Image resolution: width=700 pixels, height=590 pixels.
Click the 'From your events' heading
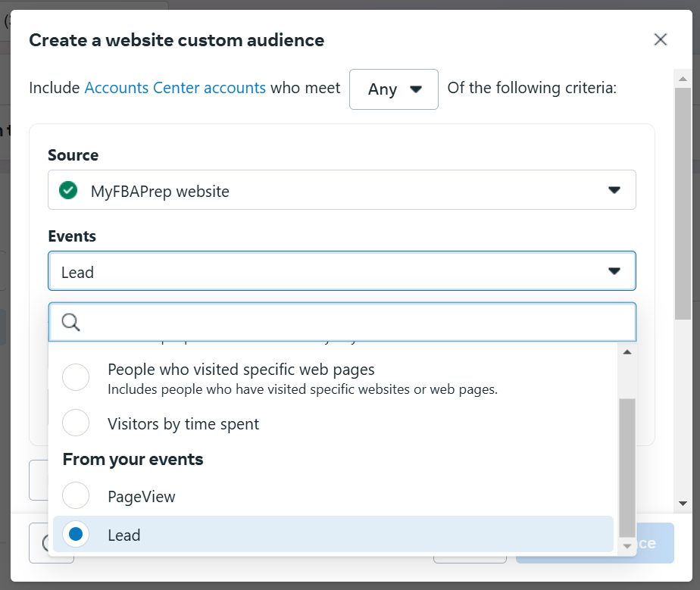[x=133, y=459]
